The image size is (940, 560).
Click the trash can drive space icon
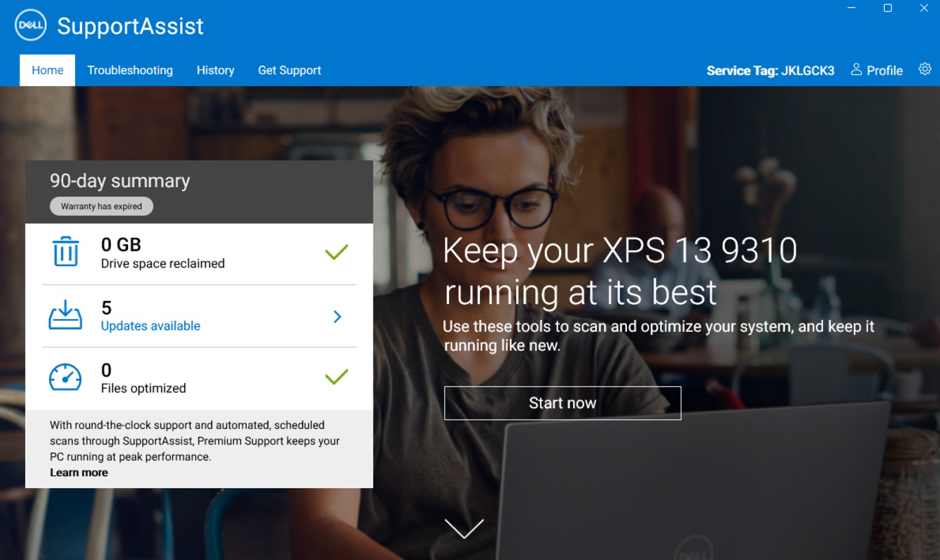pyautogui.click(x=66, y=251)
